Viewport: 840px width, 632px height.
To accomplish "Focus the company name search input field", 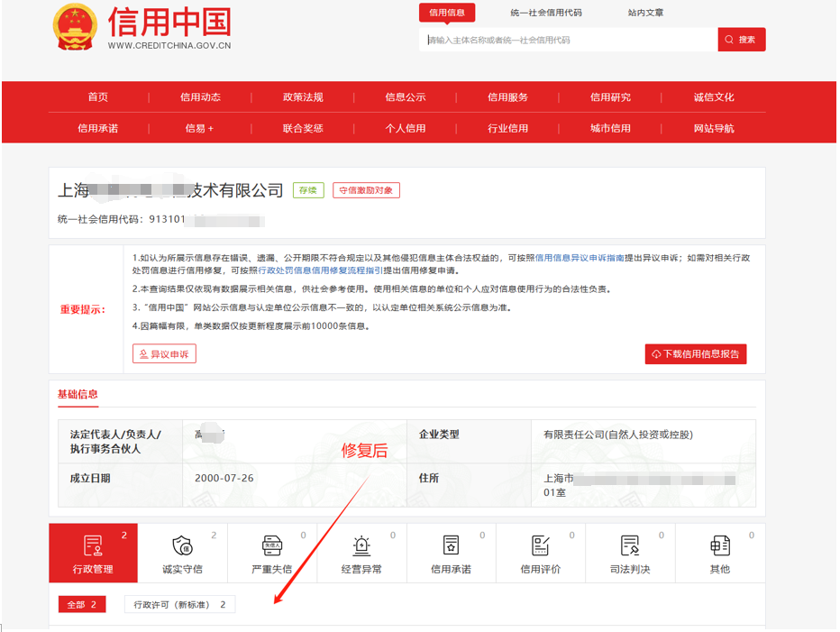I will (569, 40).
